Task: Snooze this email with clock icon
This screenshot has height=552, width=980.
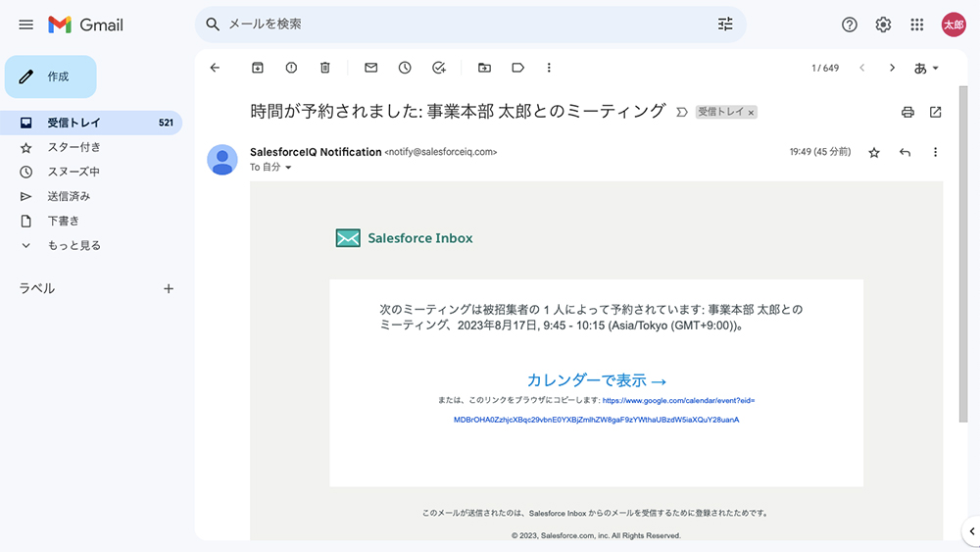Action: click(x=405, y=68)
